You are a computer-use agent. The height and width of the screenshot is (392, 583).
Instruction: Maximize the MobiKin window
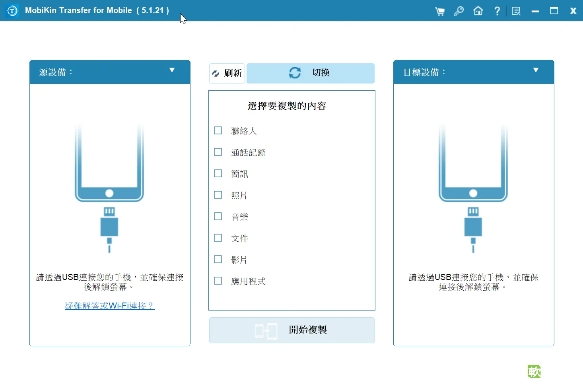[x=554, y=11]
